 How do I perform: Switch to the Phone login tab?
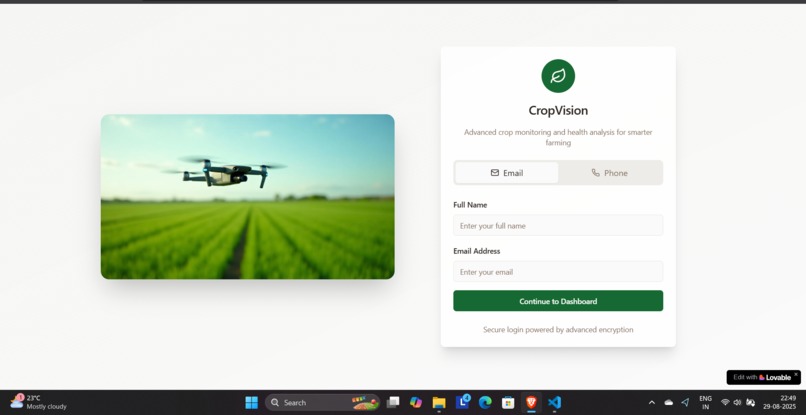pos(610,173)
